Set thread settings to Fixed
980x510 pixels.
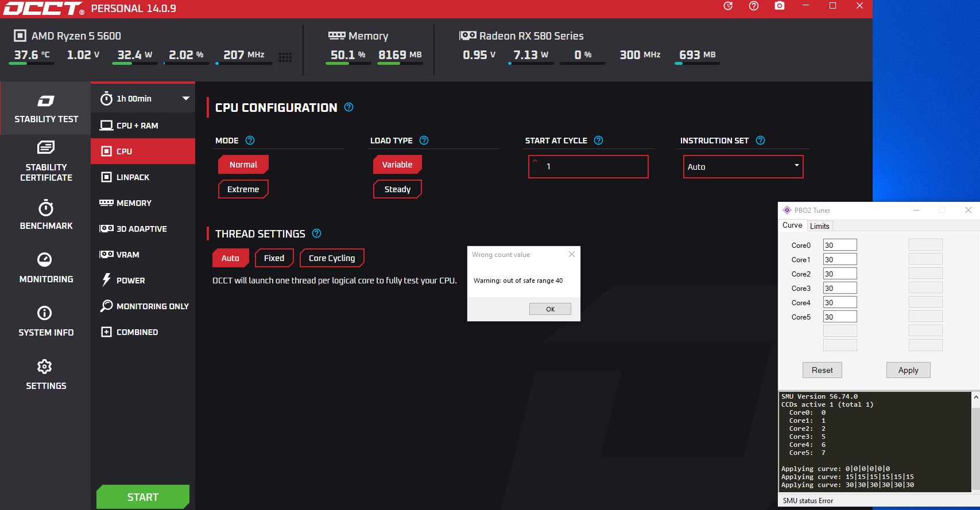coord(274,258)
